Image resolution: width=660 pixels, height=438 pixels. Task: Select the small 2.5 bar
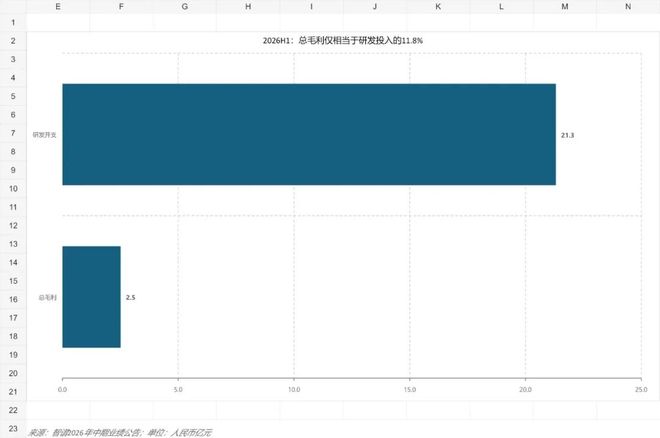[91, 297]
